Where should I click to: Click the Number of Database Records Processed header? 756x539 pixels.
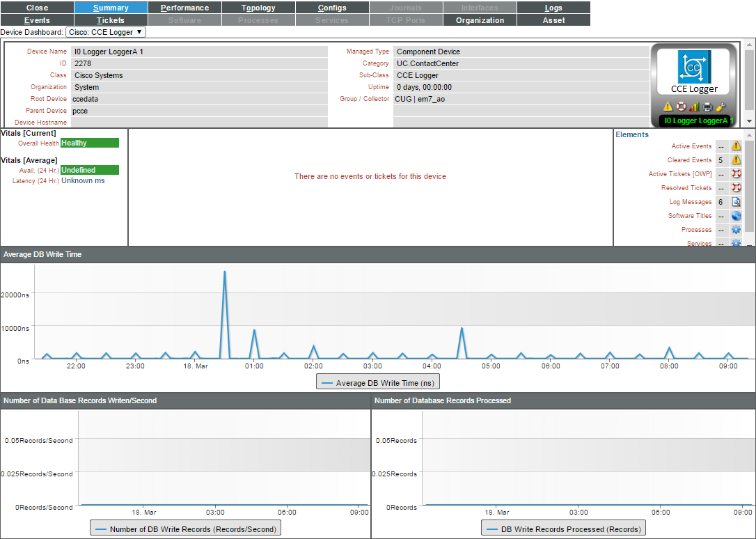point(564,400)
